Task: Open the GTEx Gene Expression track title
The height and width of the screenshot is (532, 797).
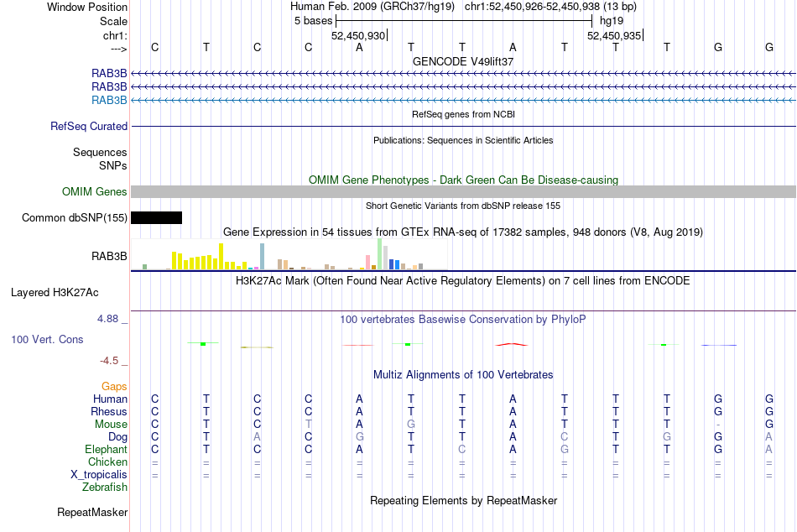Action: pos(463,232)
